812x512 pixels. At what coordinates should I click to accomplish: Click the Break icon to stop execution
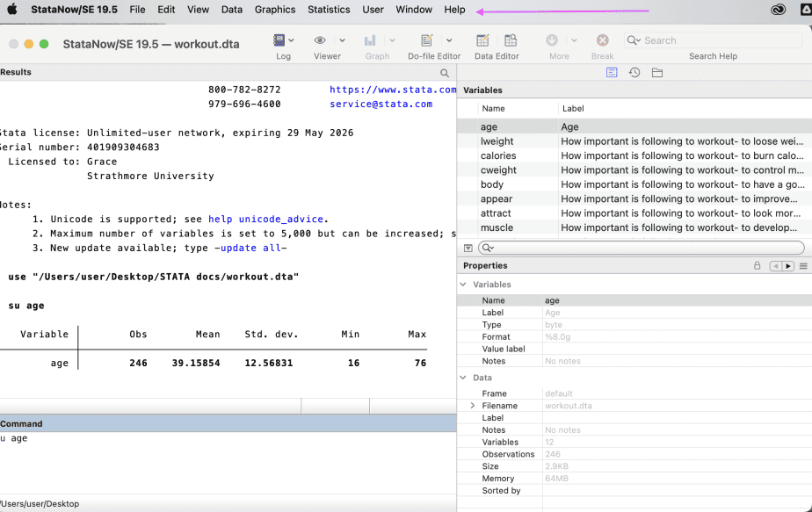(601, 40)
